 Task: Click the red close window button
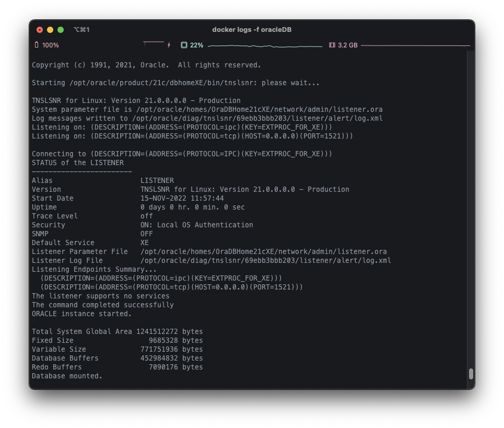[x=40, y=30]
